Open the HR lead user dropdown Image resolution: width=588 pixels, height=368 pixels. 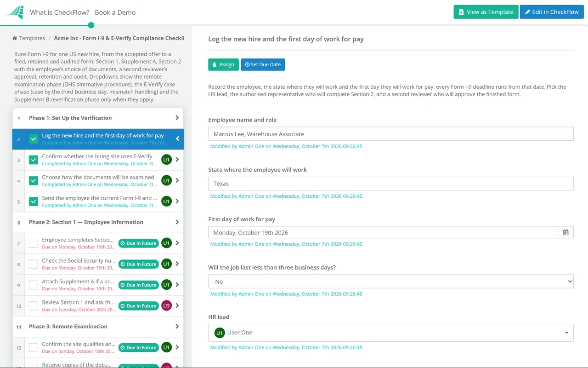[x=391, y=333]
